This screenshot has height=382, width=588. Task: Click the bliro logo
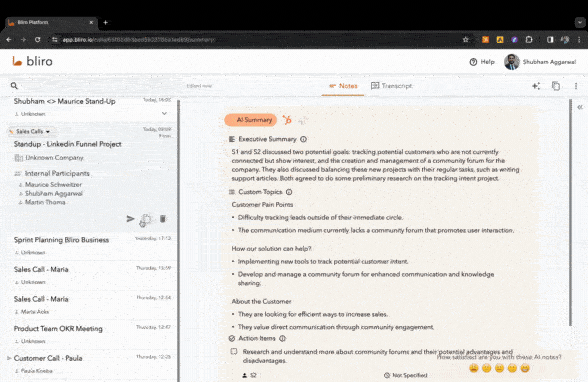32,61
